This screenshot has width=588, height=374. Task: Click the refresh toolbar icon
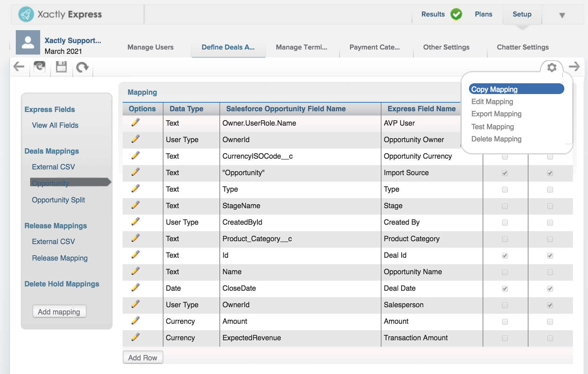(39, 67)
